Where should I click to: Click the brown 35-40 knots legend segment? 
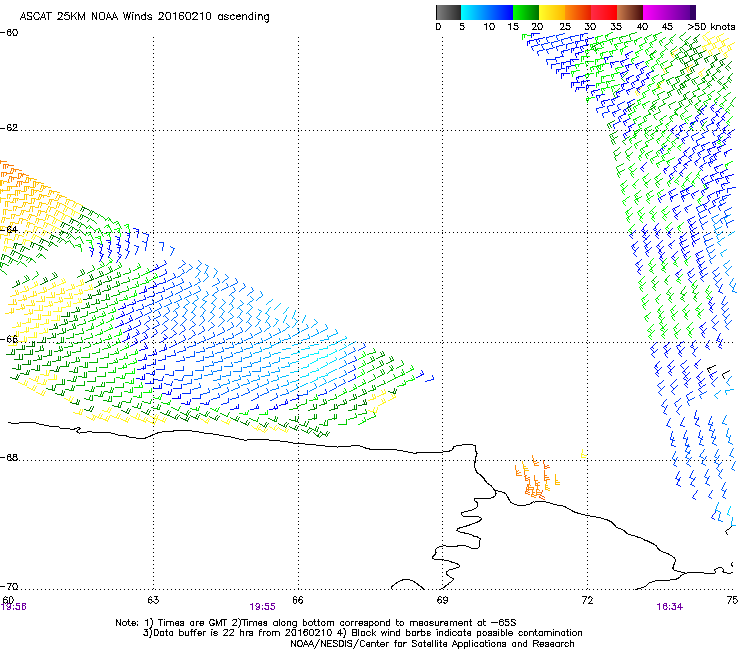click(630, 12)
